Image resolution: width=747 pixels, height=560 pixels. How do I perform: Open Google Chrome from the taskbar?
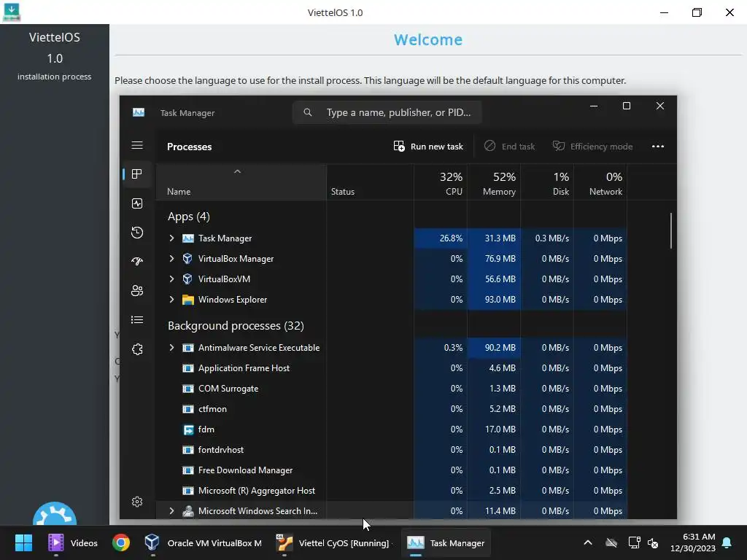coord(121,542)
